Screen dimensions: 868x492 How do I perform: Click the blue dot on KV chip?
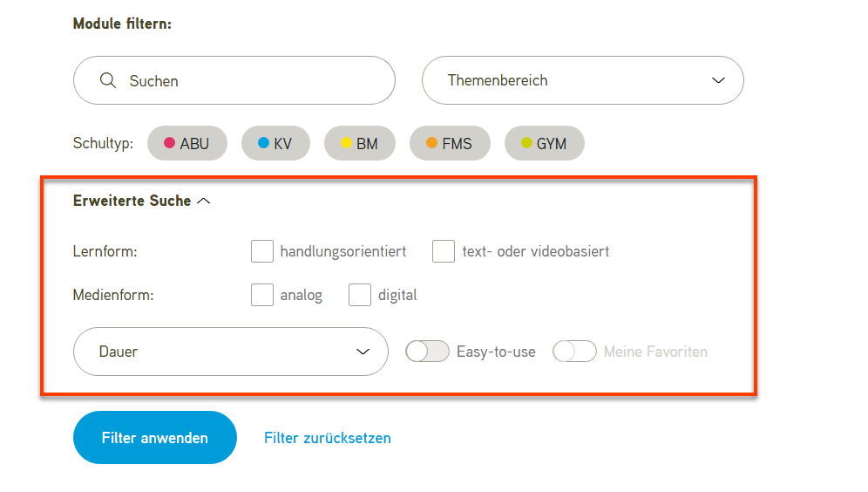(x=263, y=143)
